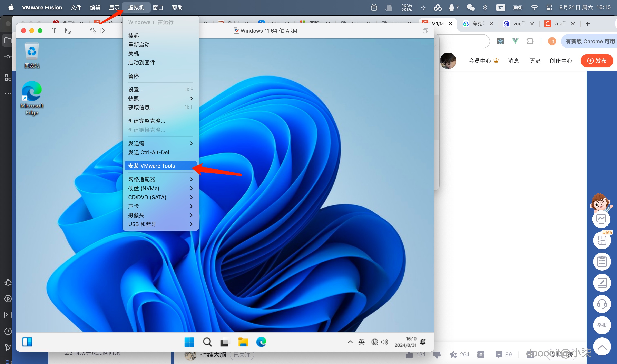The width and height of the screenshot is (617, 364).
Task: Suspend the VM using the pause toolbar icon
Action: [x=54, y=30]
